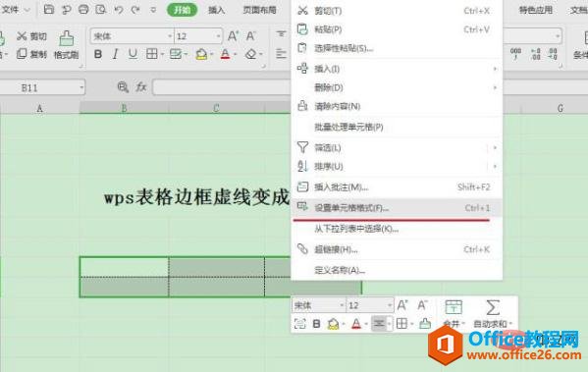Increase font size in mini toolbar

402,305
